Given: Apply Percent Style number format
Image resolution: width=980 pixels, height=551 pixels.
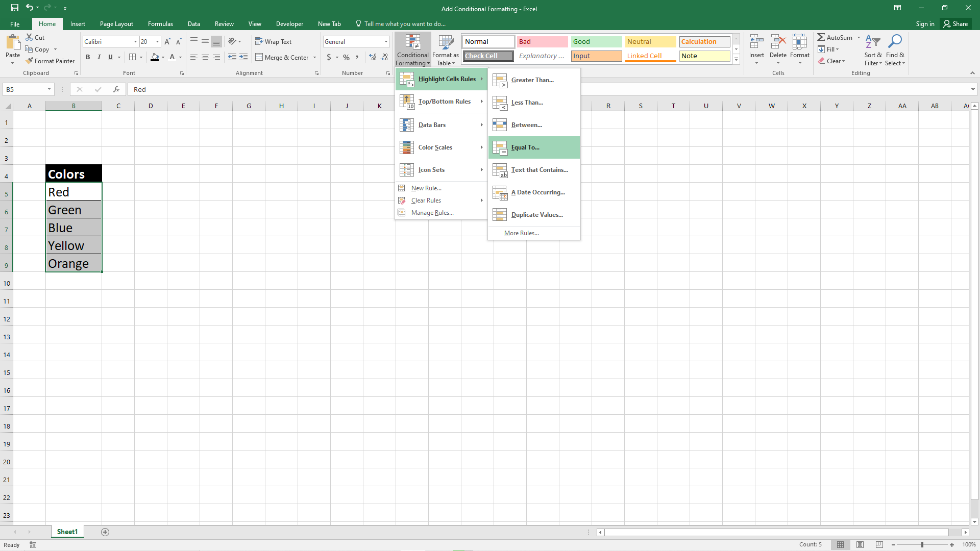Looking at the screenshot, I should tap(346, 57).
